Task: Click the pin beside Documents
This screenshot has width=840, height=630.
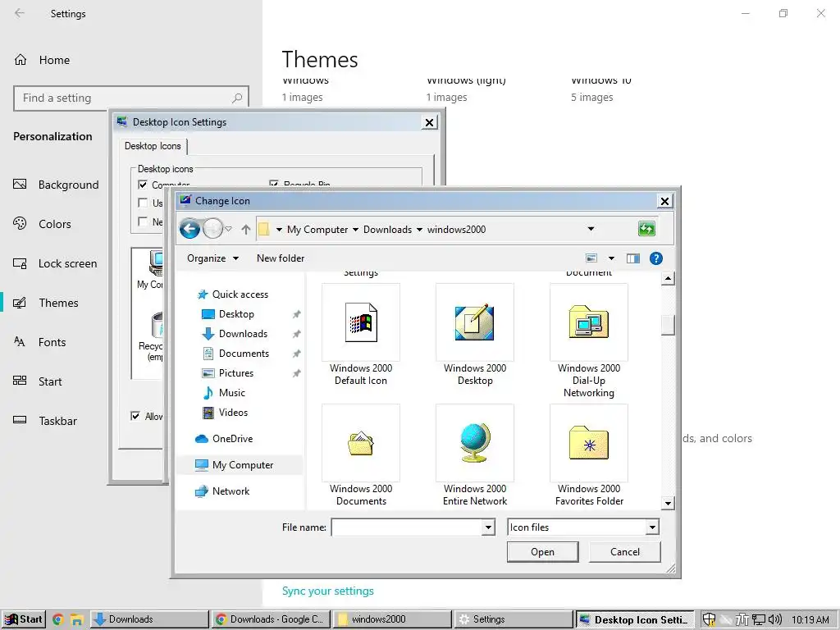Action: pos(296,354)
